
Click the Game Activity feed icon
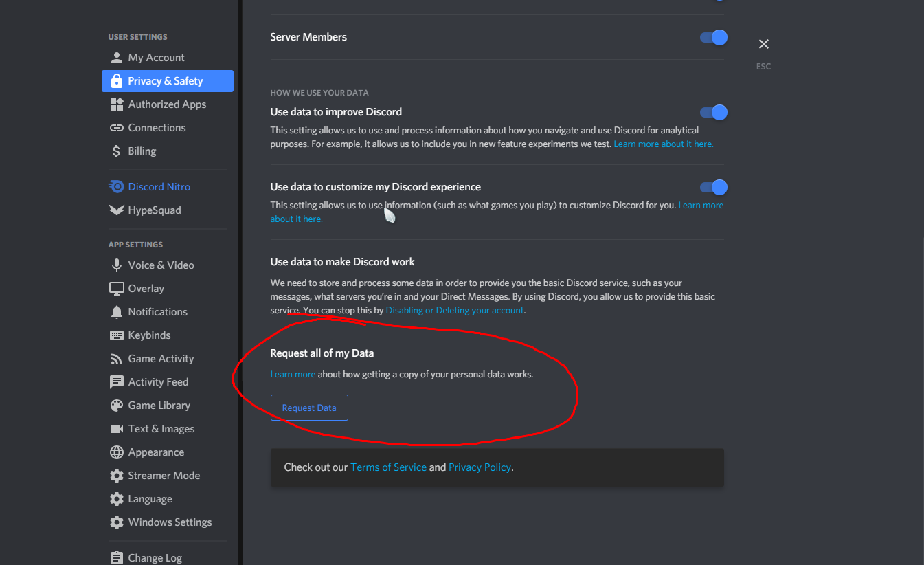click(x=117, y=359)
